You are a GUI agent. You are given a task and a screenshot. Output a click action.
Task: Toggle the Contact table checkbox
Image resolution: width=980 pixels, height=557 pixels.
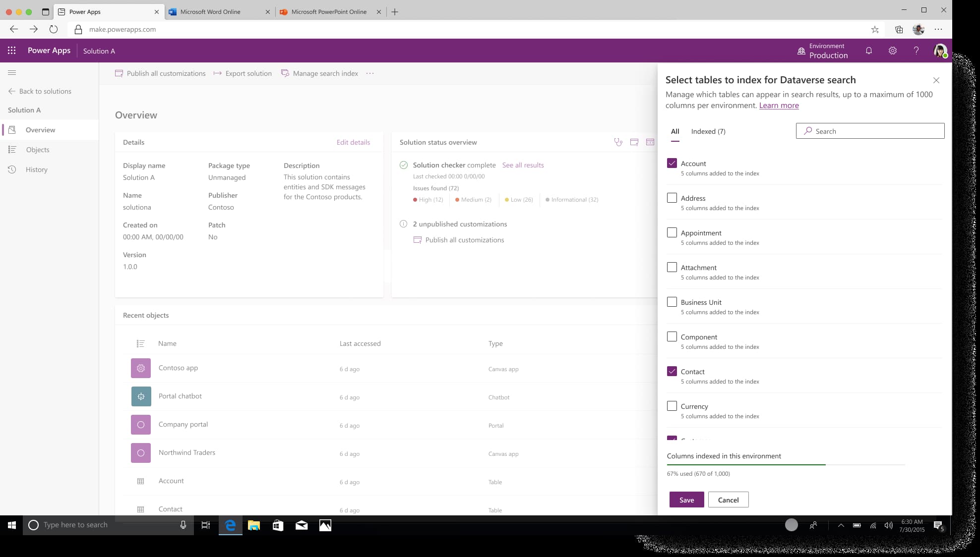coord(672,371)
